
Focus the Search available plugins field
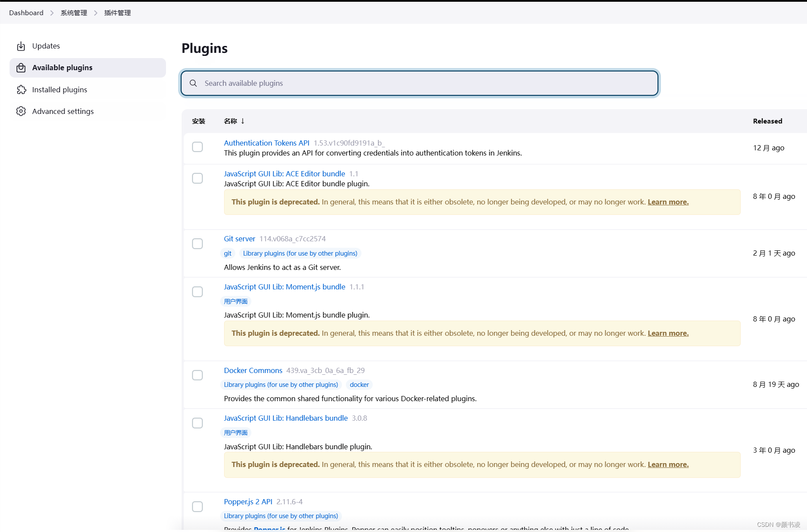coord(420,83)
